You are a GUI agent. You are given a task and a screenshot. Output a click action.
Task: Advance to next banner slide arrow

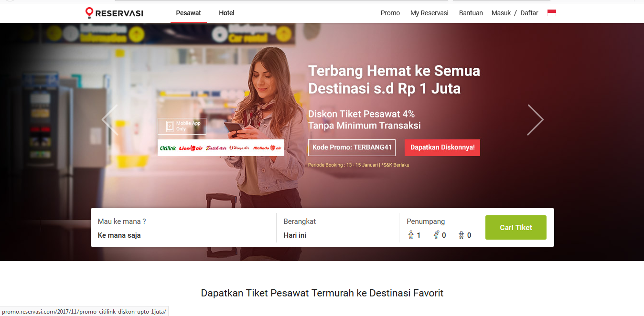[535, 120]
